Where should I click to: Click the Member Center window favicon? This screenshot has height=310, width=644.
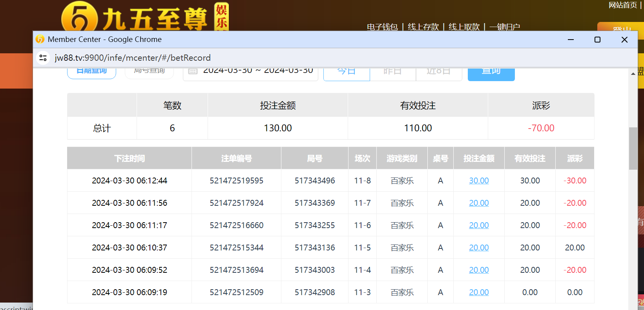[x=40, y=39]
